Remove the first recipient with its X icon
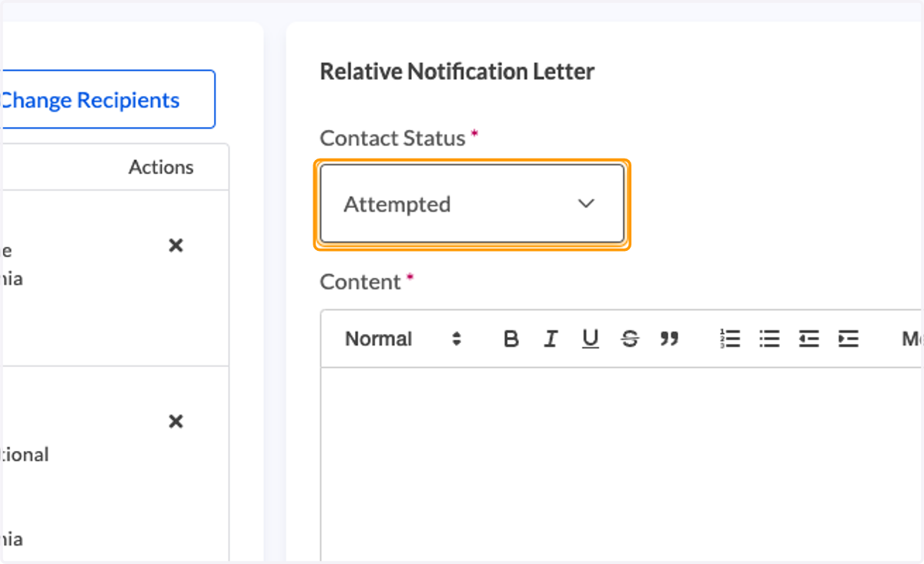 [x=176, y=245]
